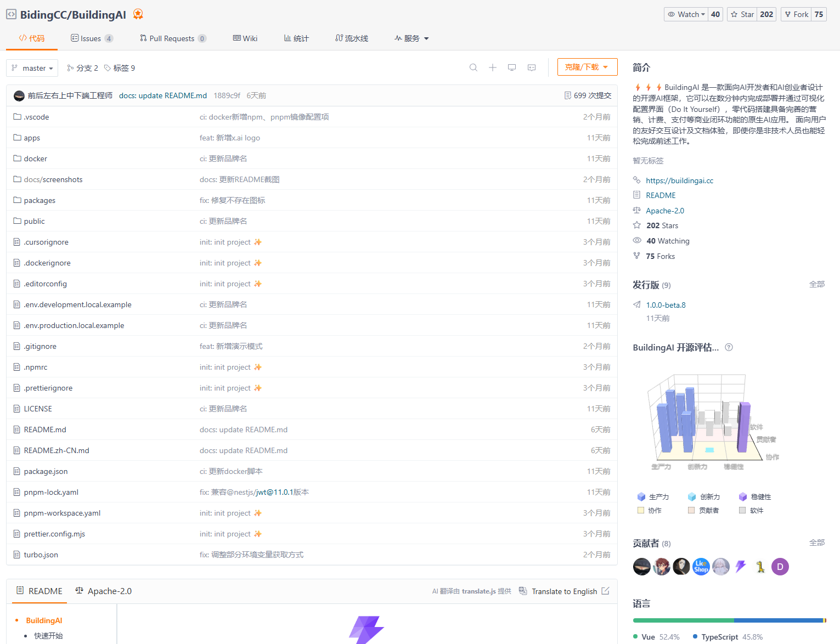View all releases via 发行版 全部
The width and height of the screenshot is (840, 644).
(817, 284)
